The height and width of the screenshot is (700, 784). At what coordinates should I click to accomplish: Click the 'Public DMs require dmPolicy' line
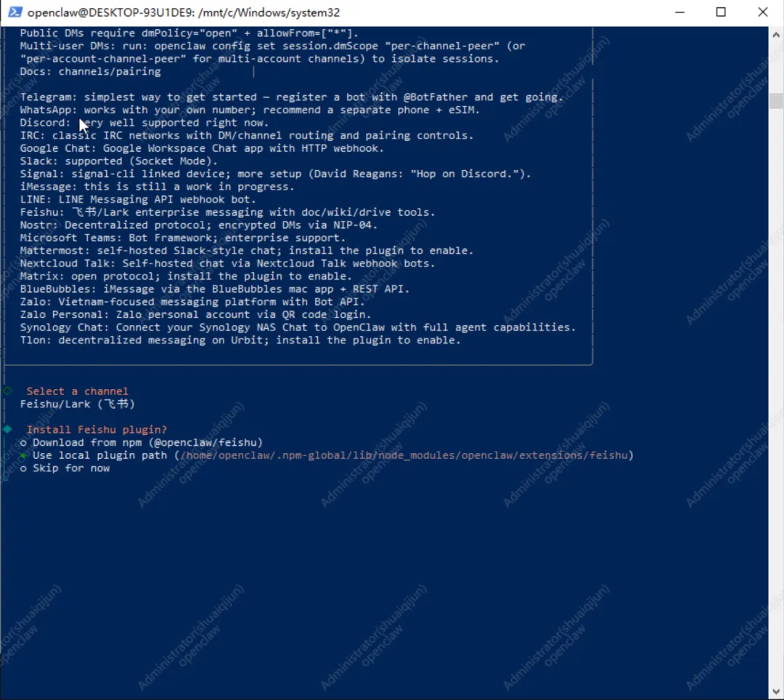[189, 33]
